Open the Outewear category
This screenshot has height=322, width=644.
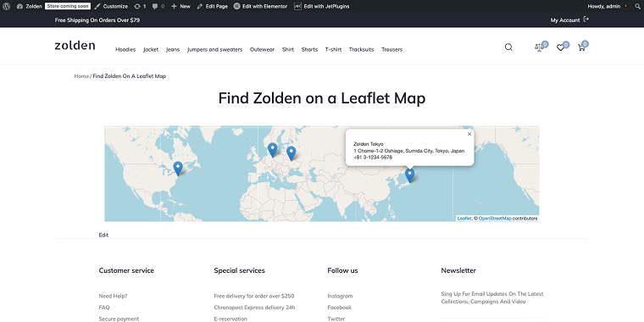(262, 49)
